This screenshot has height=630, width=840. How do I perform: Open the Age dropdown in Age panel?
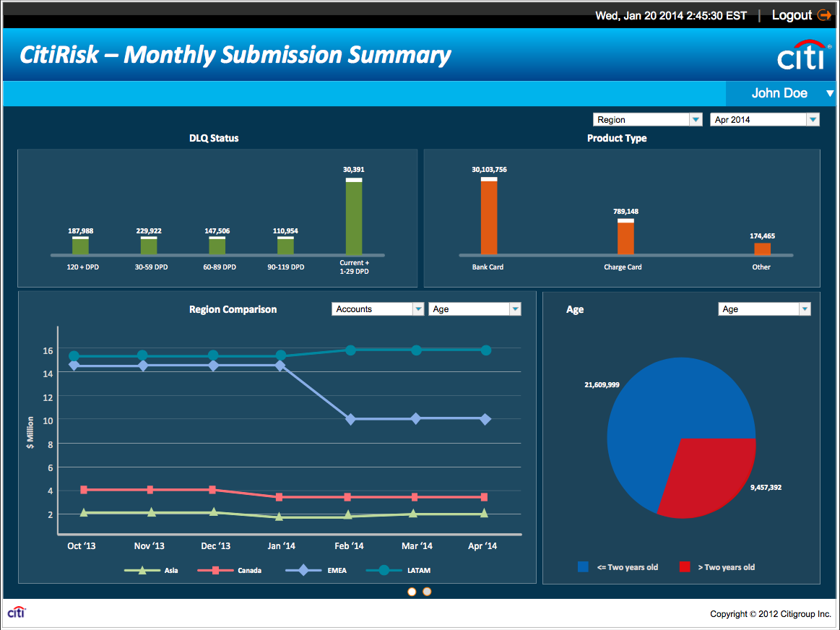point(764,309)
